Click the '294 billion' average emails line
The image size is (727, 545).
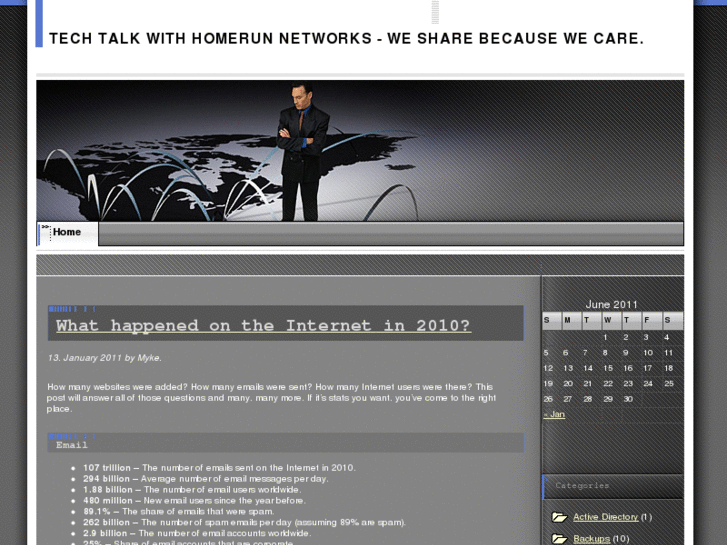(205, 479)
